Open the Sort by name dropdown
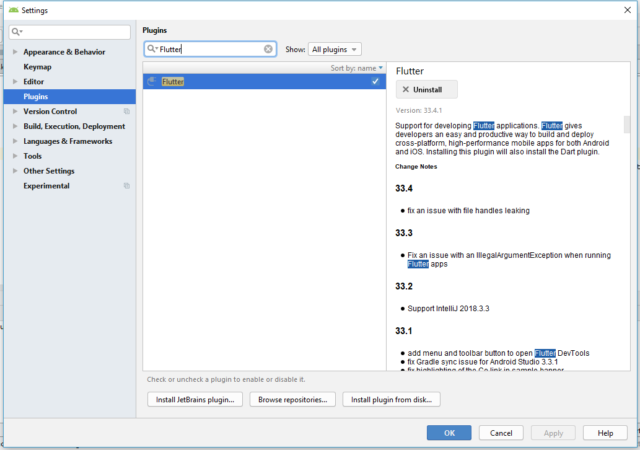 [357, 68]
